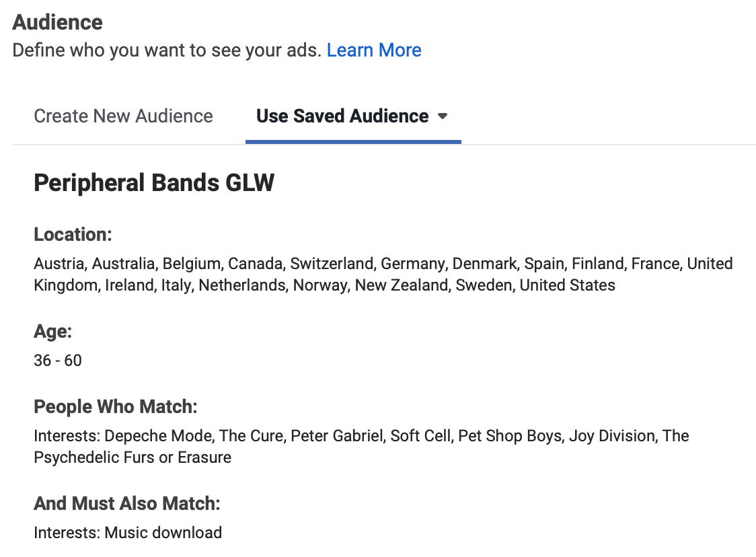Click the Music download interest text

point(163,533)
